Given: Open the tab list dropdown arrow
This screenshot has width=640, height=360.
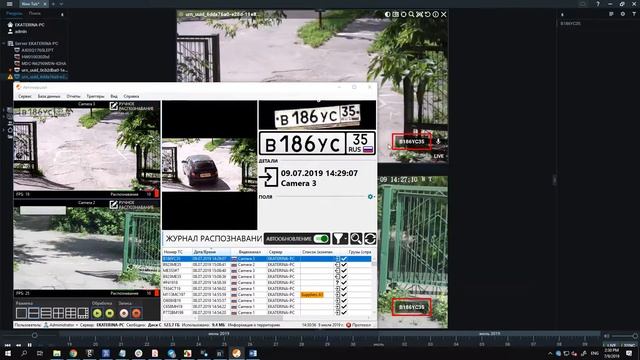Looking at the screenshot, I should click(61, 4).
